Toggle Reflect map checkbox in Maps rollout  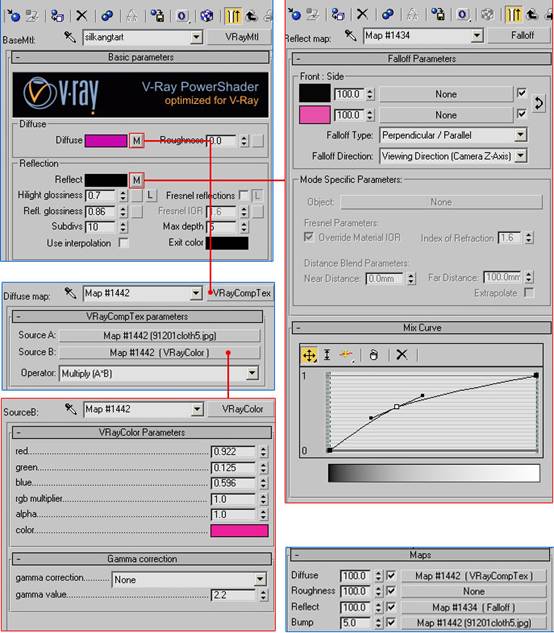pyautogui.click(x=391, y=606)
